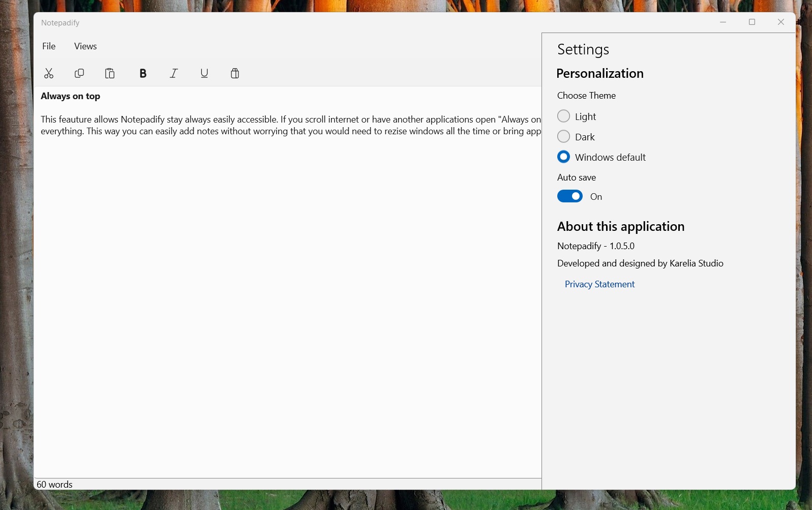
Task: Close the Notepadify window
Action: pos(781,22)
